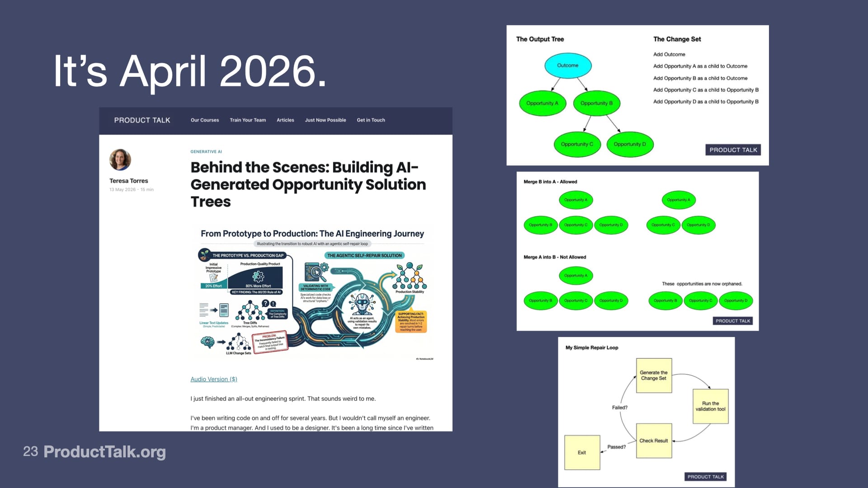868x488 pixels.
Task: Open the Audio Version ($) link
Action: (214, 379)
